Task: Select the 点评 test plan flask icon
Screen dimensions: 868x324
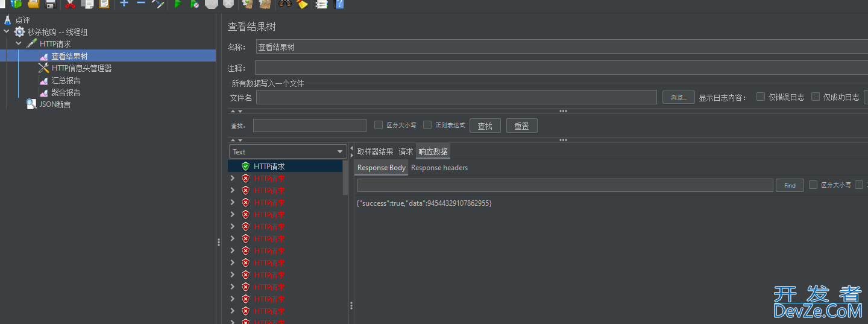Action: click(8, 20)
